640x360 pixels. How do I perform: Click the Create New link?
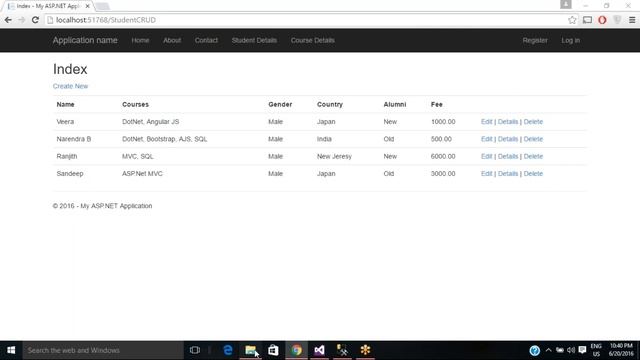[70, 86]
